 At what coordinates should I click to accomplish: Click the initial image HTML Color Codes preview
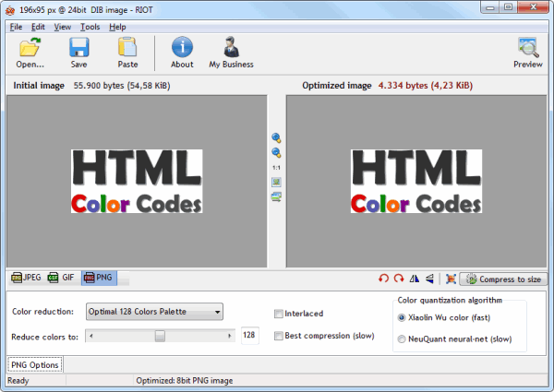coord(137,181)
